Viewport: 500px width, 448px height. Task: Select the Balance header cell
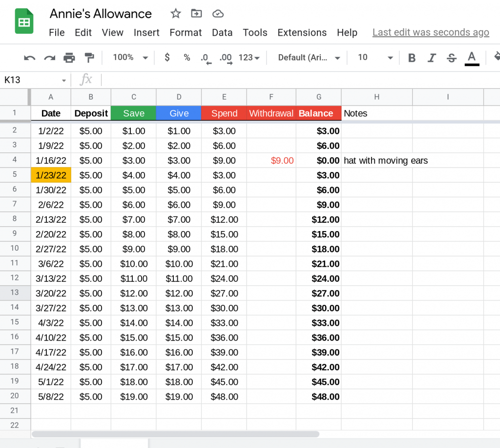tap(318, 113)
